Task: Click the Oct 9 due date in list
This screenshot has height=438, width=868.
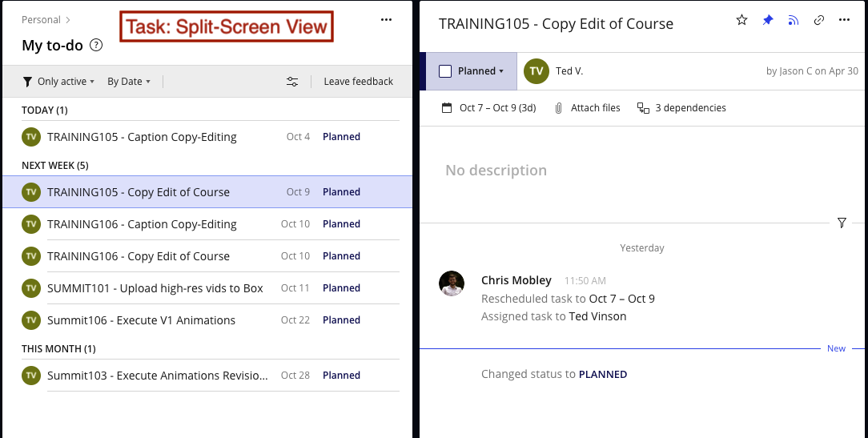Action: click(x=298, y=192)
